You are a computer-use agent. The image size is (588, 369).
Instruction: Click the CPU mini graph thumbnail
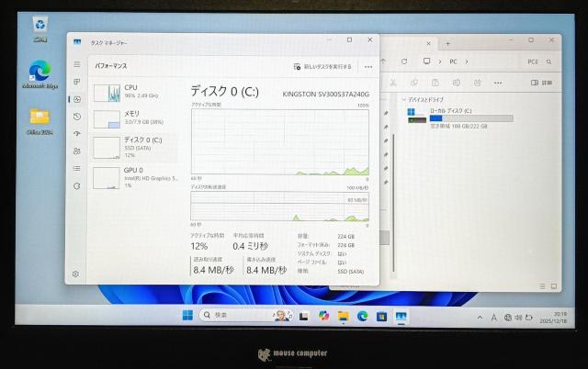(x=107, y=93)
